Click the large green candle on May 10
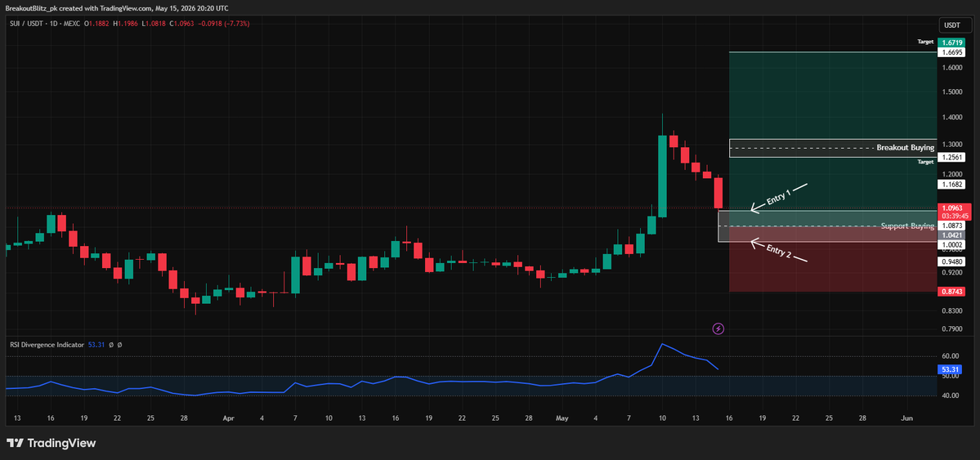The image size is (980, 460). coord(663,176)
